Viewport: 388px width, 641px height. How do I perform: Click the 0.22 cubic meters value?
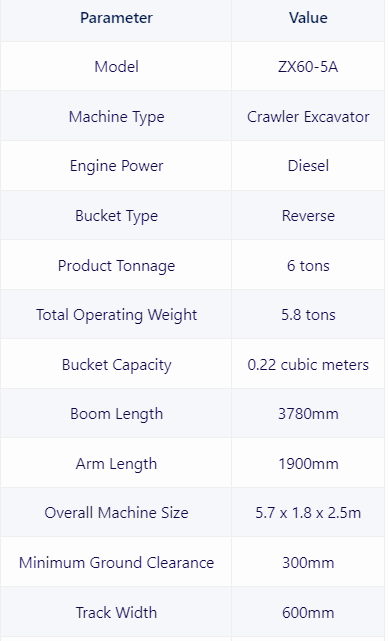[x=308, y=365]
